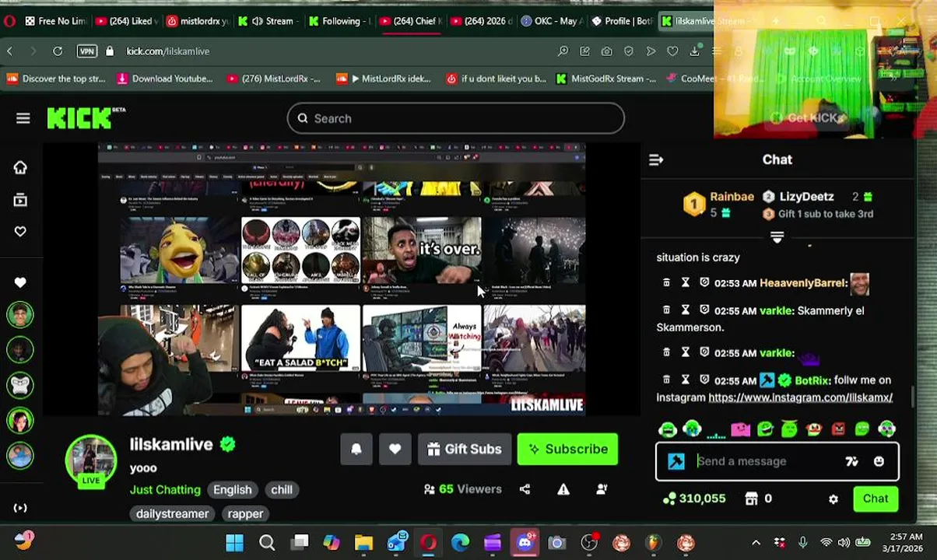This screenshot has height=560, width=937.
Task: Open the chat commands slash icon
Action: [851, 461]
